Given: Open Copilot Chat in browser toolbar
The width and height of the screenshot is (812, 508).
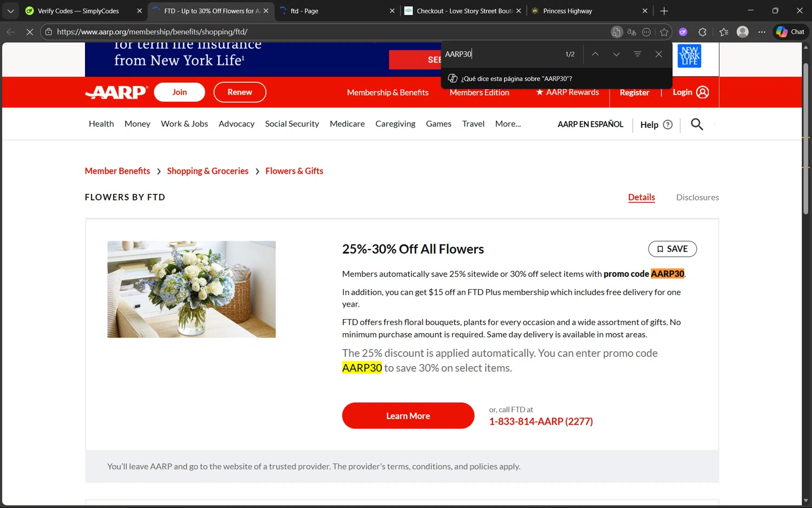Looking at the screenshot, I should click(x=790, y=32).
